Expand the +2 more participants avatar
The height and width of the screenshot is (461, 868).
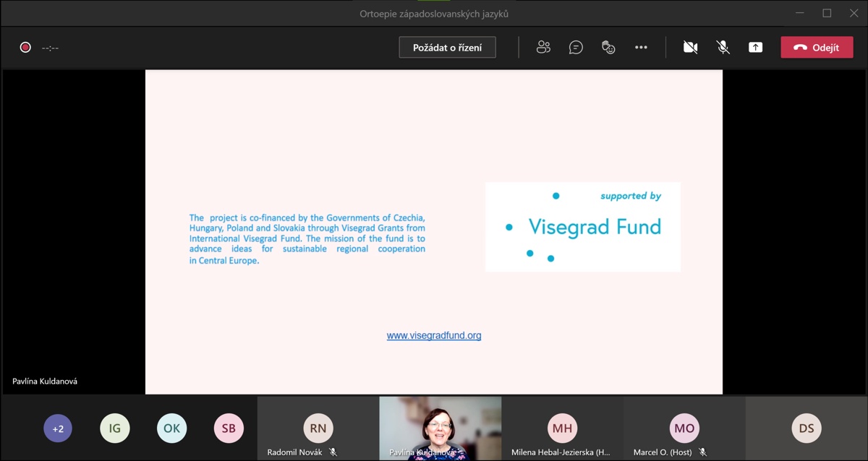(x=58, y=428)
